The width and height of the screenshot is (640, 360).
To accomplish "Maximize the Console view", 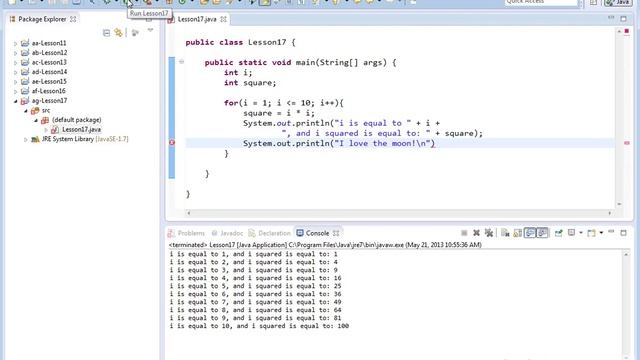I will (623, 233).
